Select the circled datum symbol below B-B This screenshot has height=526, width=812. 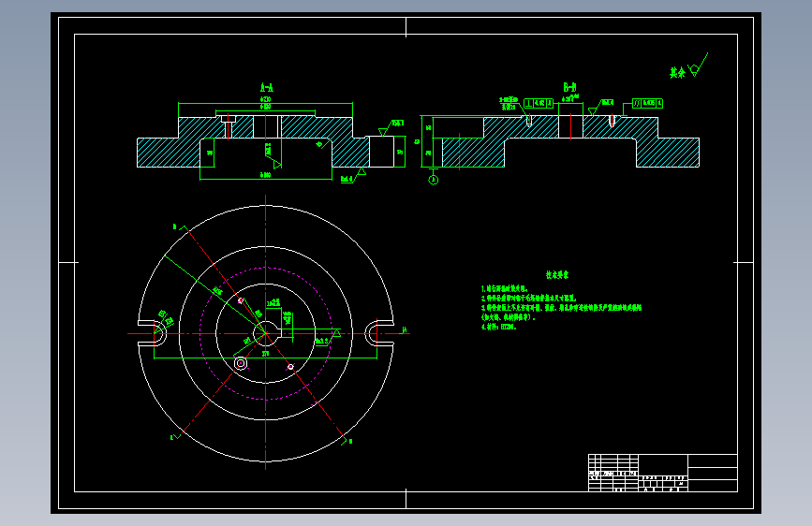pos(434,180)
